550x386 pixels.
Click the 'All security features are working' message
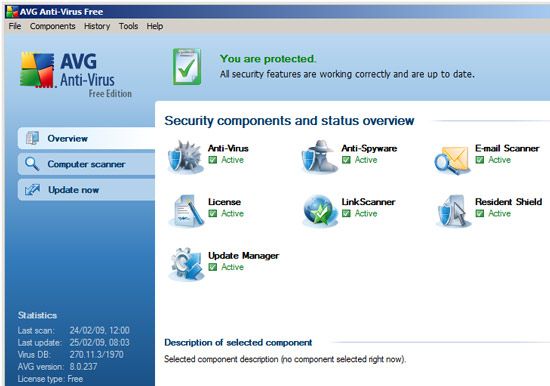click(347, 74)
